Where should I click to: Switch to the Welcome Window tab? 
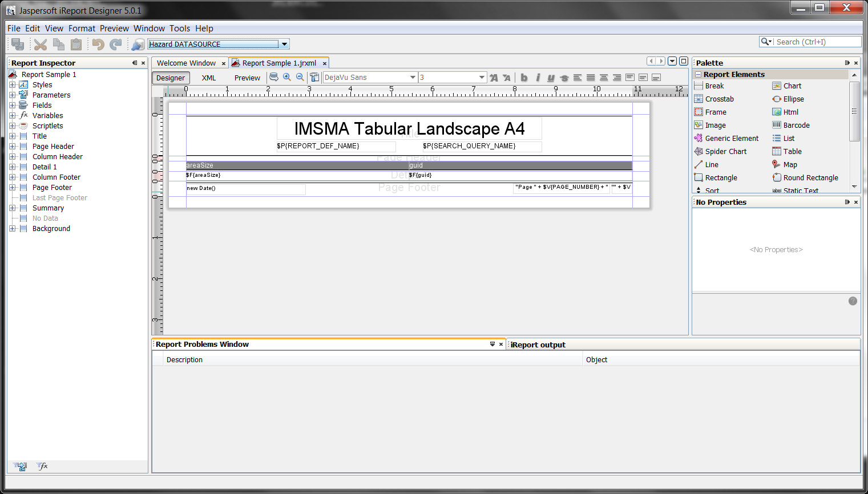[186, 63]
